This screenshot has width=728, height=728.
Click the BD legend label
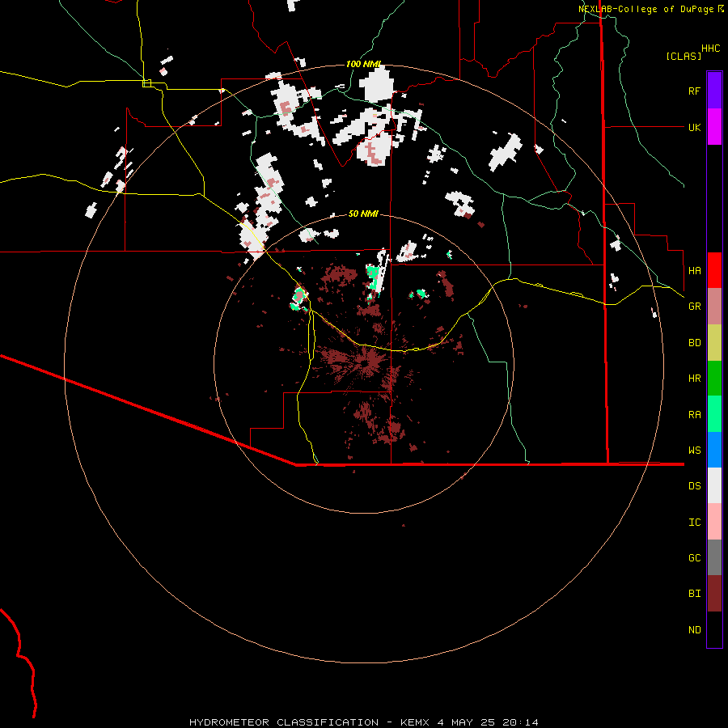coord(694,343)
